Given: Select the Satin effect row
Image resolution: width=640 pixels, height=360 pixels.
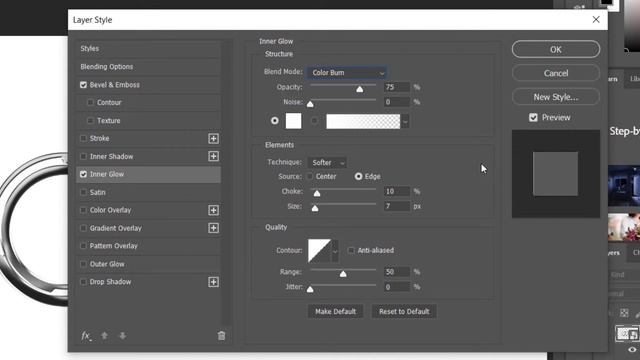Looking at the screenshot, I should click(x=149, y=192).
